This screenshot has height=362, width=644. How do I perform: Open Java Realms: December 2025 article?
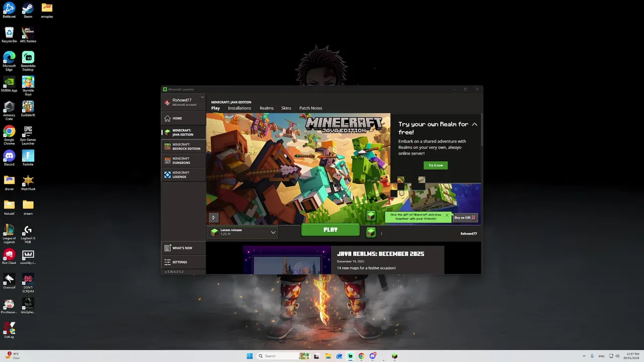point(380,254)
